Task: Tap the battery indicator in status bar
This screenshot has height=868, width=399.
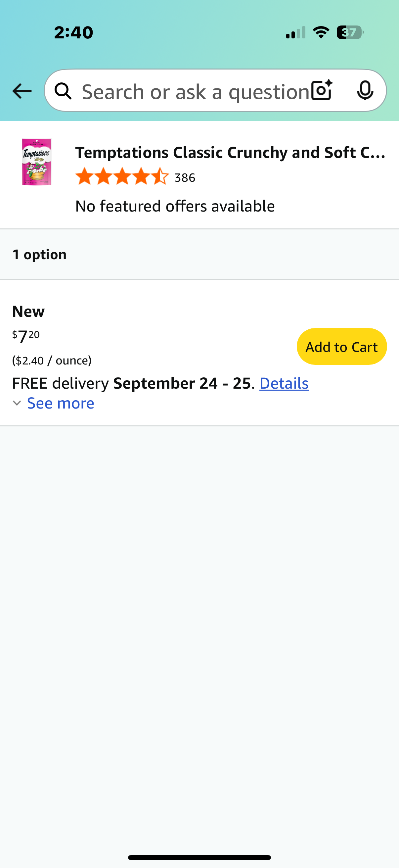Action: pyautogui.click(x=350, y=32)
